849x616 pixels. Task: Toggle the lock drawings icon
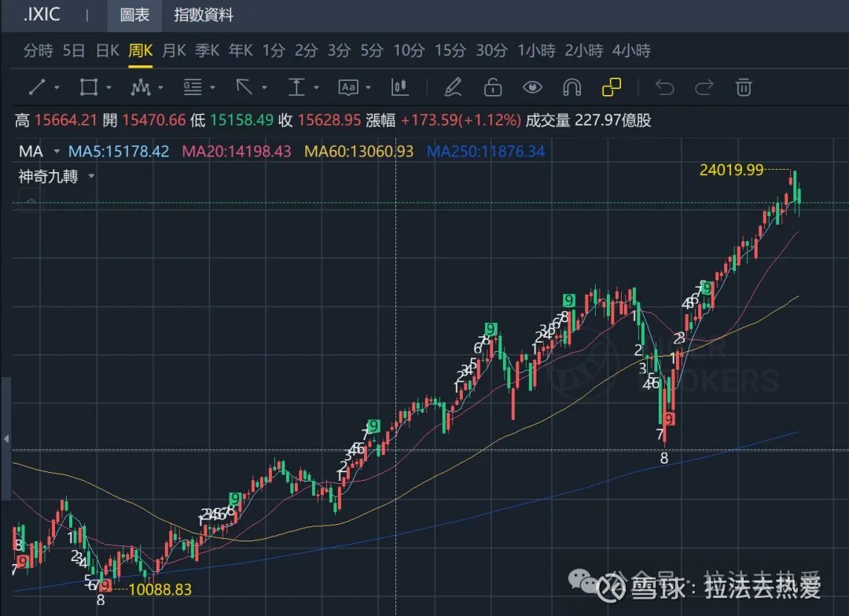click(493, 87)
